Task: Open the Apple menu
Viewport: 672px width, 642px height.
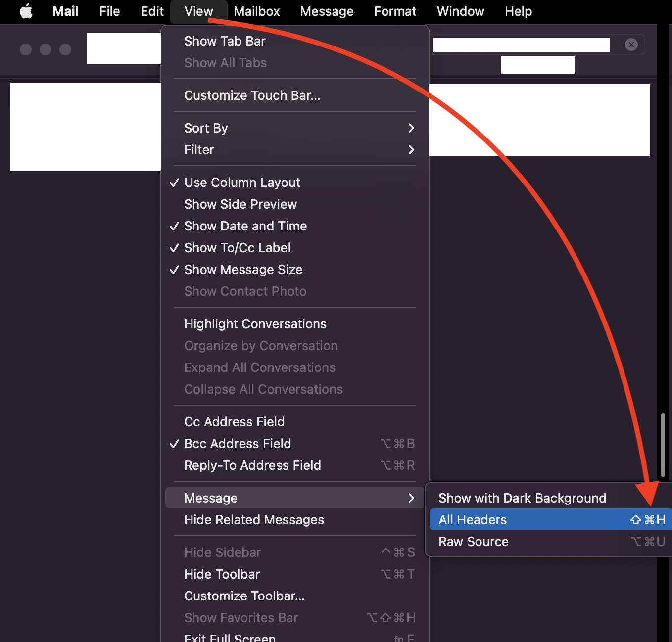Action: pos(26,11)
